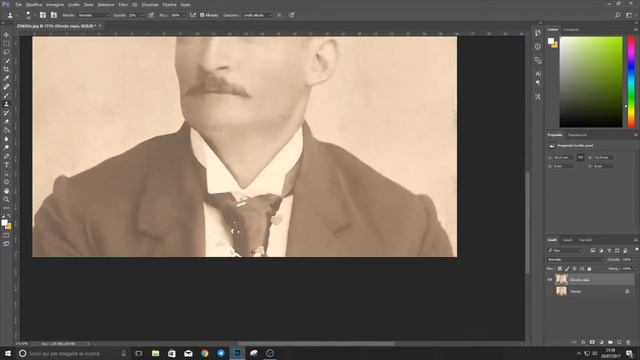The height and width of the screenshot is (360, 640).
Task: Change the screen mode from toolbox
Action: pos(6,244)
